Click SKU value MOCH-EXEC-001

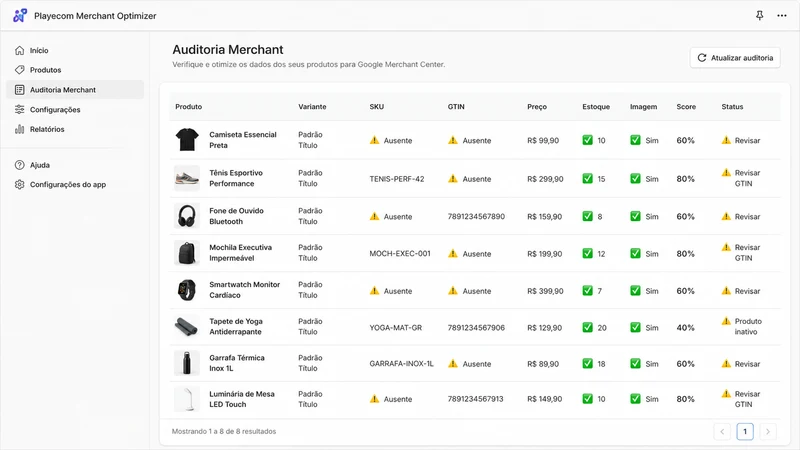(x=400, y=253)
